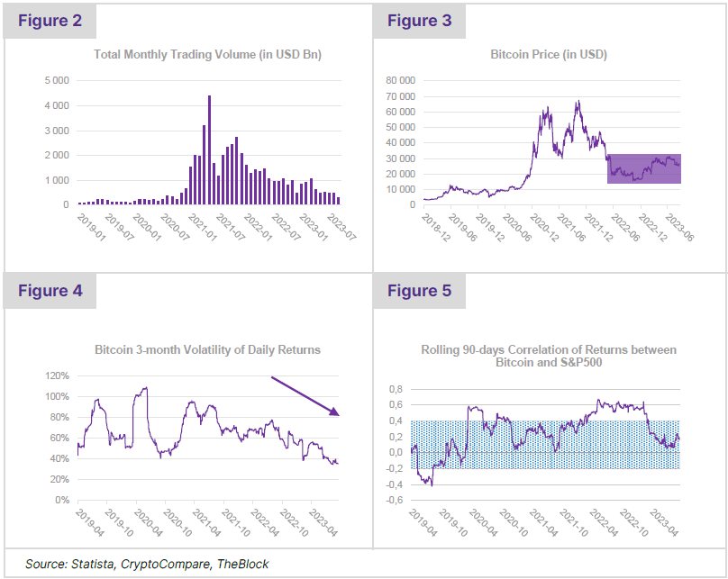This screenshot has width=728, height=579.
Task: Click the '0,4' axis value in Figure 5
Action: click(396, 421)
